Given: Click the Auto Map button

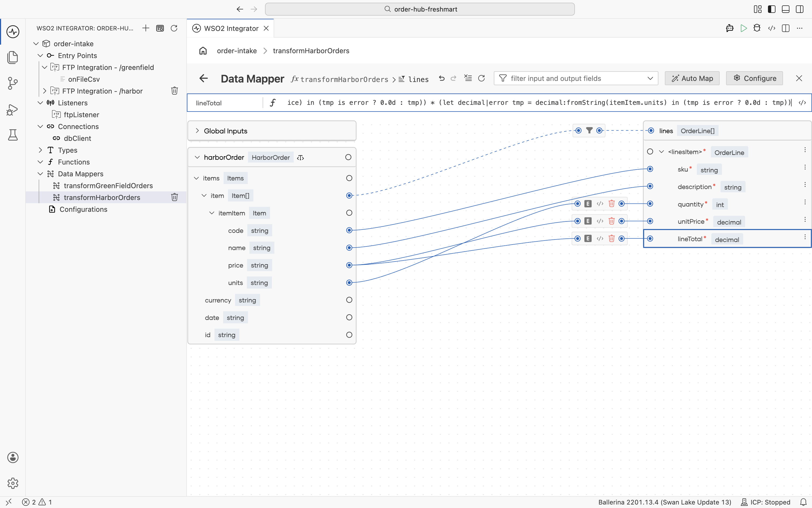Looking at the screenshot, I should [x=692, y=78].
